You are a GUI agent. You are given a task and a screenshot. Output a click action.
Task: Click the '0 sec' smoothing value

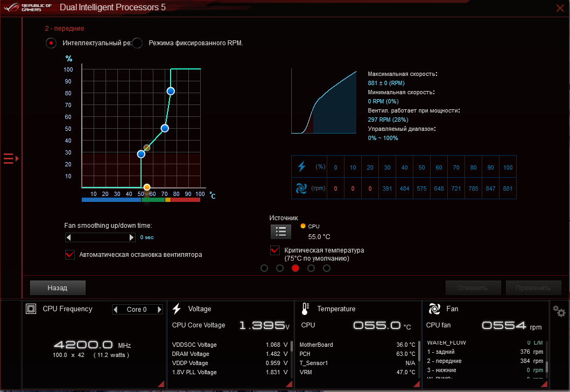click(x=147, y=237)
